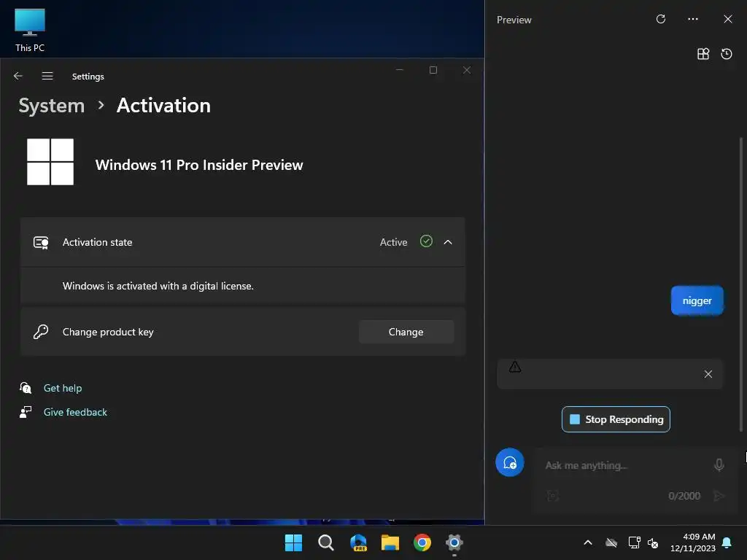Click the send arrow in chat box
The width and height of the screenshot is (747, 560).
[x=719, y=496]
